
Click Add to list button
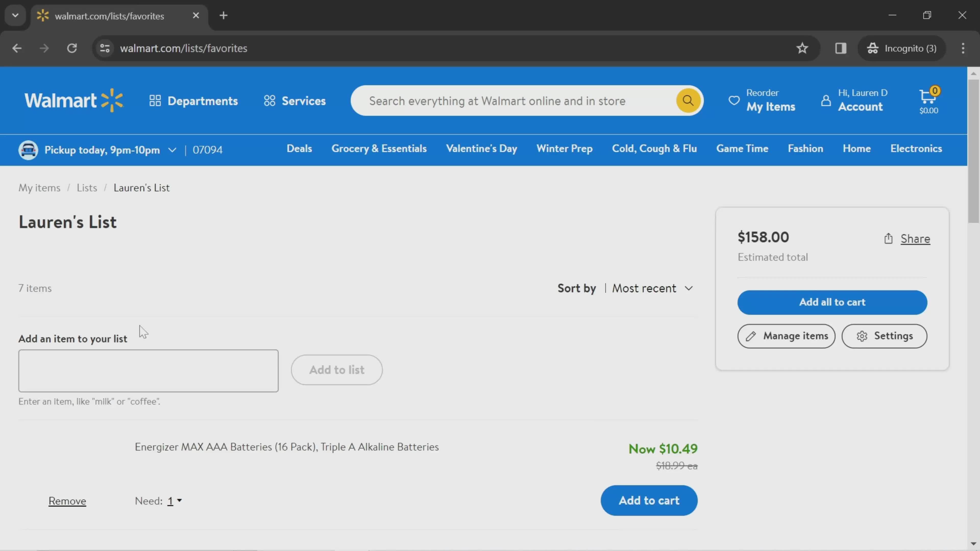pos(337,370)
